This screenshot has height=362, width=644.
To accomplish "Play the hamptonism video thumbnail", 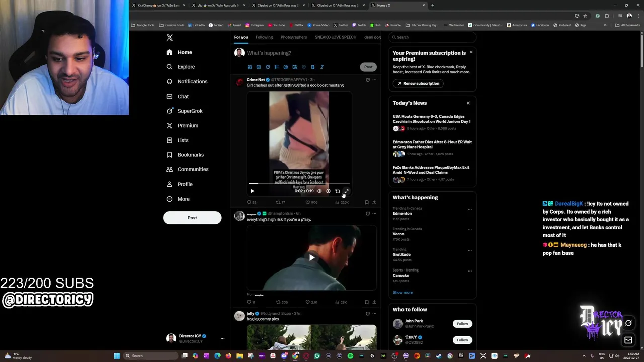I will point(312,257).
